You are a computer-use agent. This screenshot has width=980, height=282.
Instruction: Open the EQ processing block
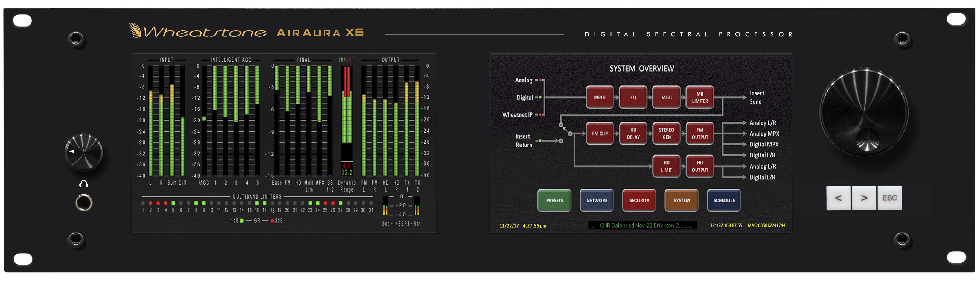(x=633, y=98)
